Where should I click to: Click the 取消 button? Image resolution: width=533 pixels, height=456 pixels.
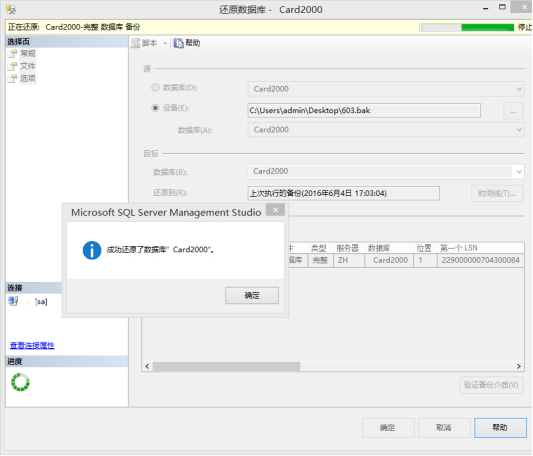pyautogui.click(x=444, y=428)
